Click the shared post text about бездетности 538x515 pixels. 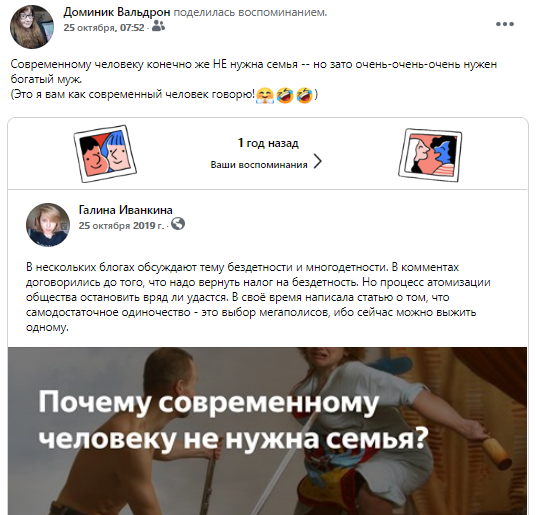point(258,297)
